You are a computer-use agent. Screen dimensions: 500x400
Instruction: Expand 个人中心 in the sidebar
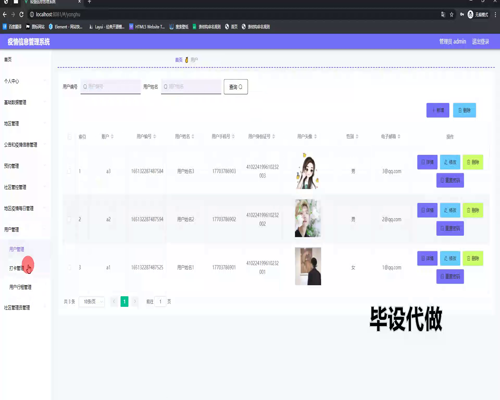[x=25, y=81]
